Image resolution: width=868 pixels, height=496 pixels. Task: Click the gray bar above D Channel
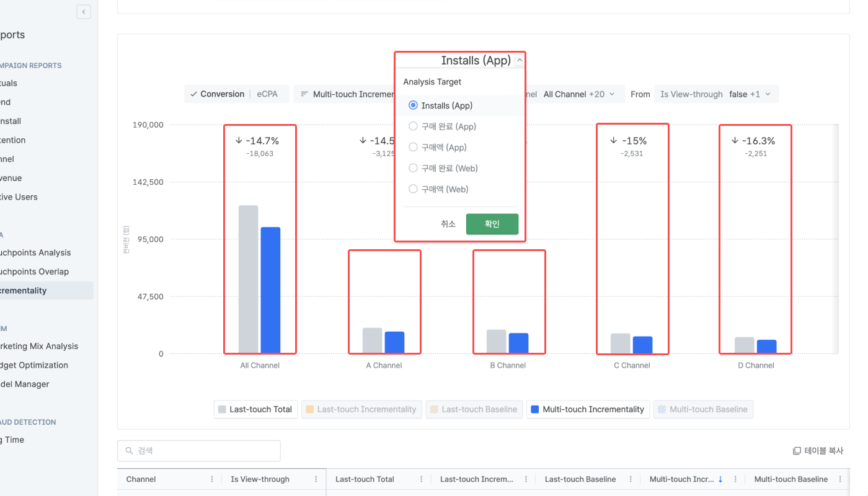(x=745, y=345)
